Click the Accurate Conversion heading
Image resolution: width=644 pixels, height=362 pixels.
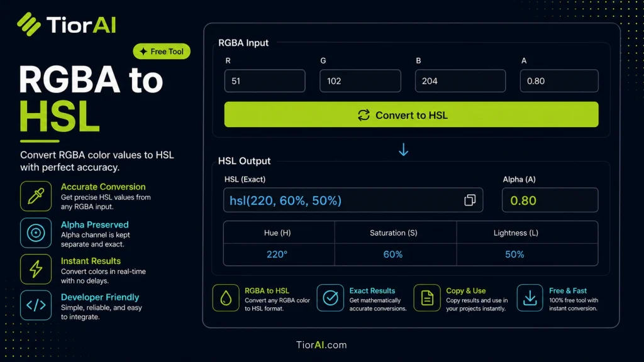coord(103,187)
